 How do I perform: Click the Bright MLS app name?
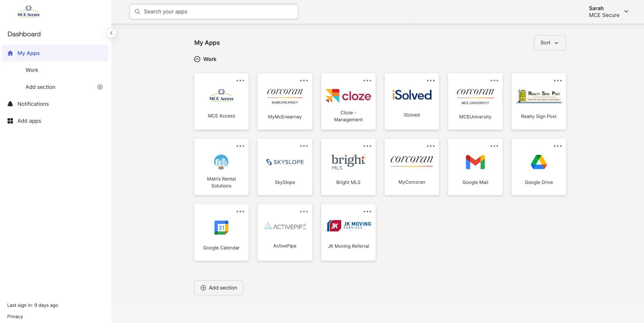click(348, 182)
